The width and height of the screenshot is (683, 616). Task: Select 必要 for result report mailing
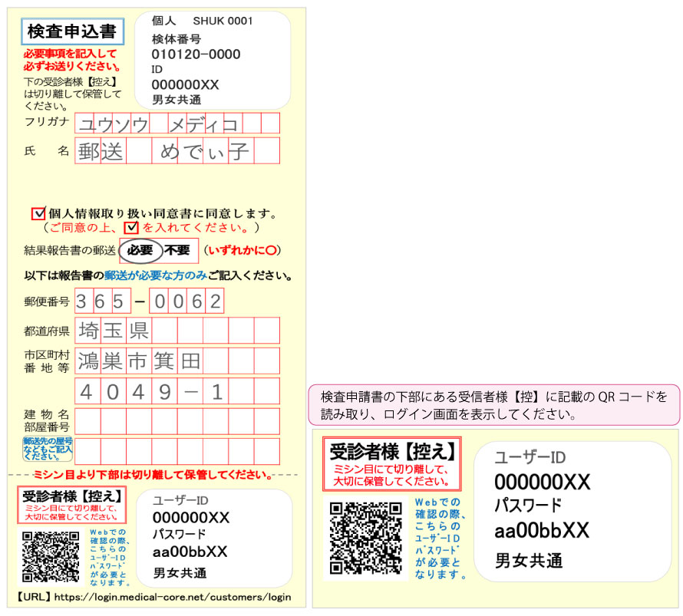click(140, 250)
